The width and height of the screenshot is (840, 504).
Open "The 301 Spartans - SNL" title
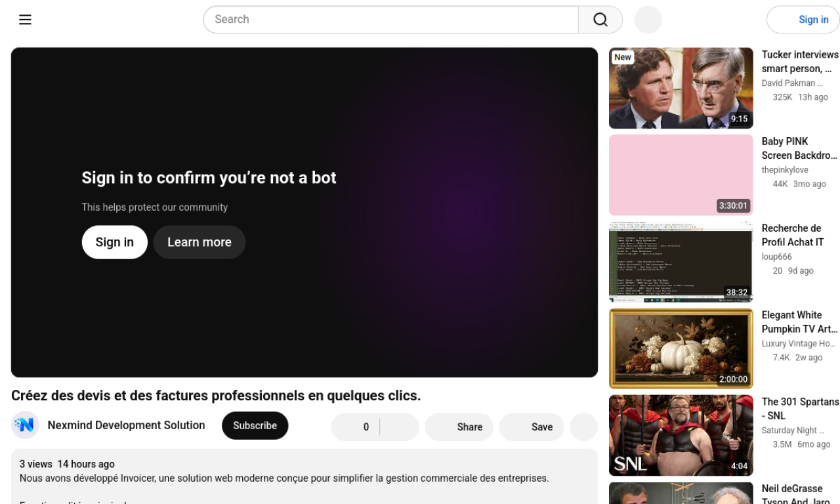click(x=800, y=409)
